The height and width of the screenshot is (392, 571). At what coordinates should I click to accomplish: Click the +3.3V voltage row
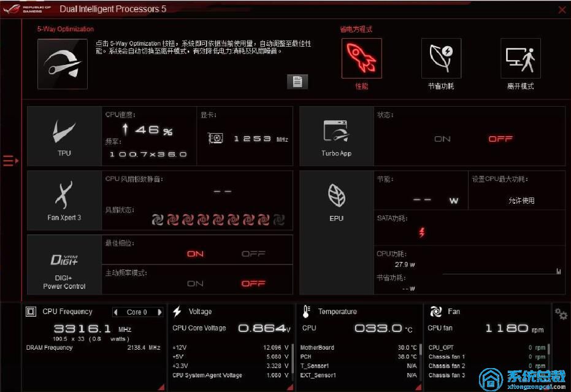click(231, 366)
